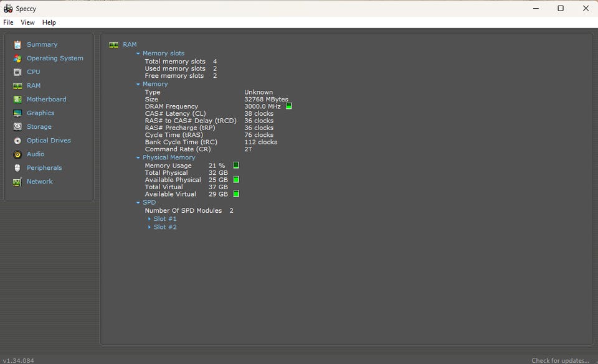Screen dimensions: 598x364
Task: Click the Audio speaker icon in sidebar
Action: tap(17, 154)
